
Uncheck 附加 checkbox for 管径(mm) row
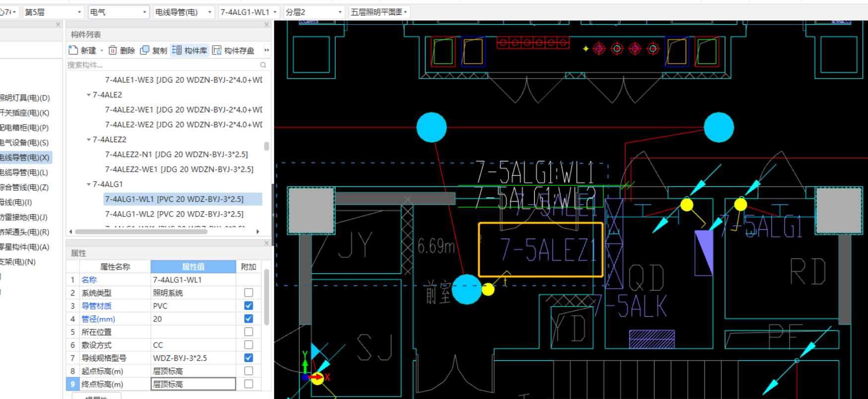click(249, 319)
